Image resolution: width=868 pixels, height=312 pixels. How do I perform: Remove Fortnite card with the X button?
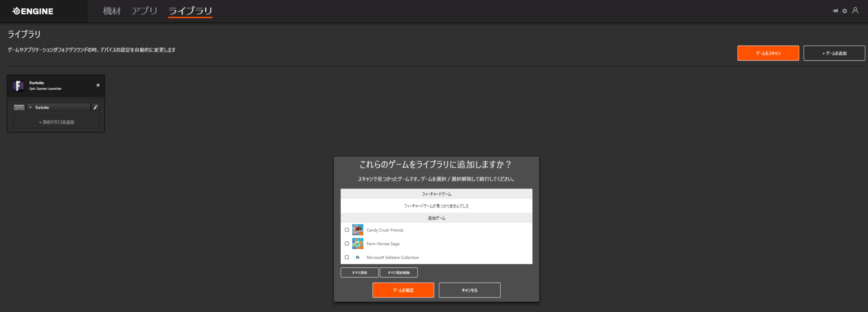[98, 85]
